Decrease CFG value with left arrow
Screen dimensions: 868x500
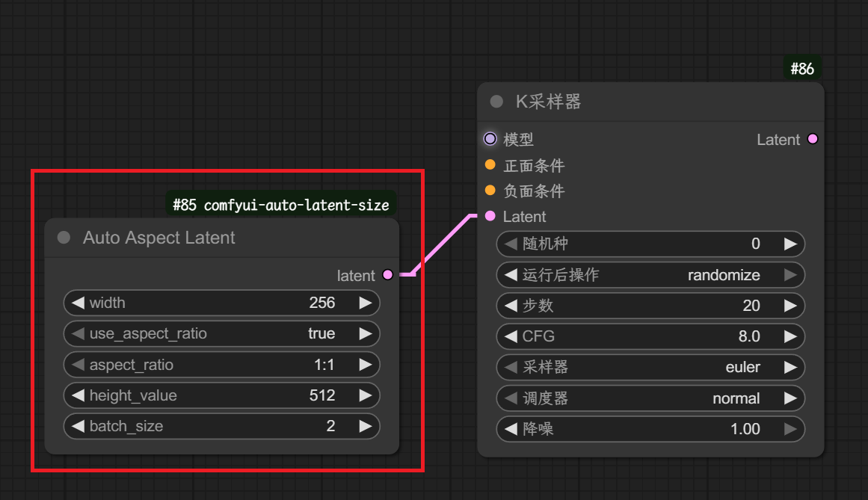pyautogui.click(x=511, y=336)
